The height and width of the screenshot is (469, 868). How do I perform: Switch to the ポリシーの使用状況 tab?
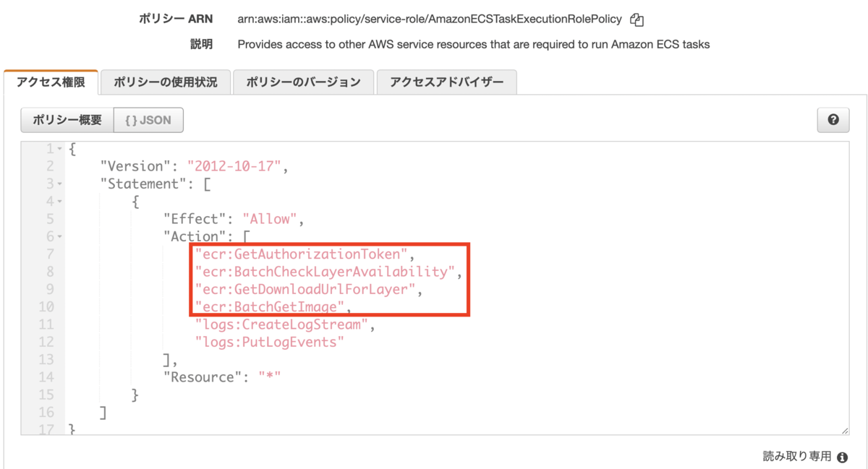(165, 82)
